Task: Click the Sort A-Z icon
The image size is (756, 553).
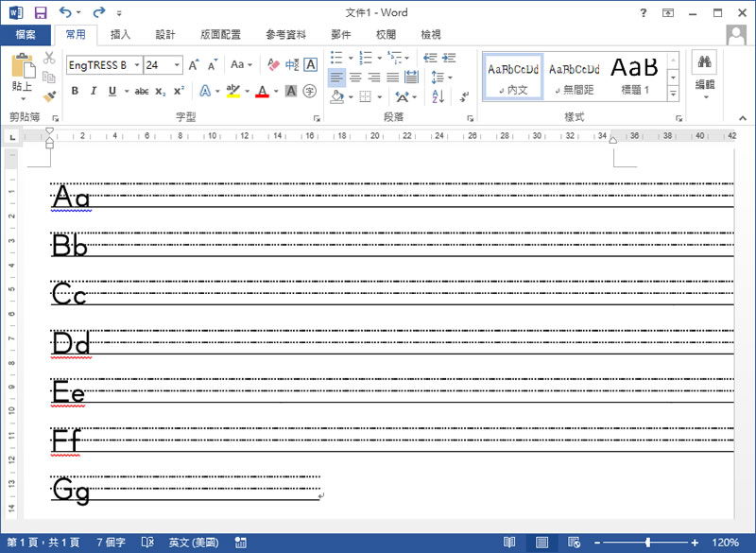Action: coord(438,96)
